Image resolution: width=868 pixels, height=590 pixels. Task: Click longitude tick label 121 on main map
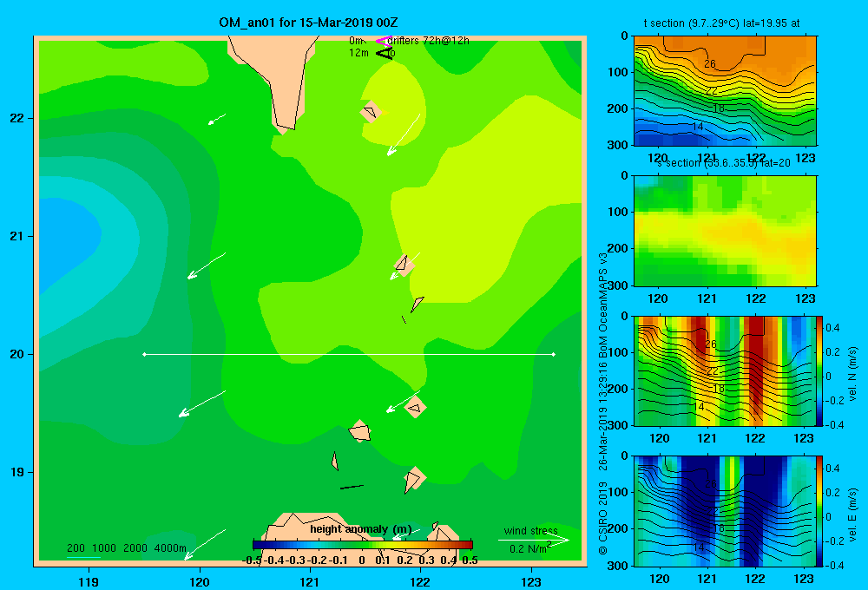pyautogui.click(x=310, y=582)
